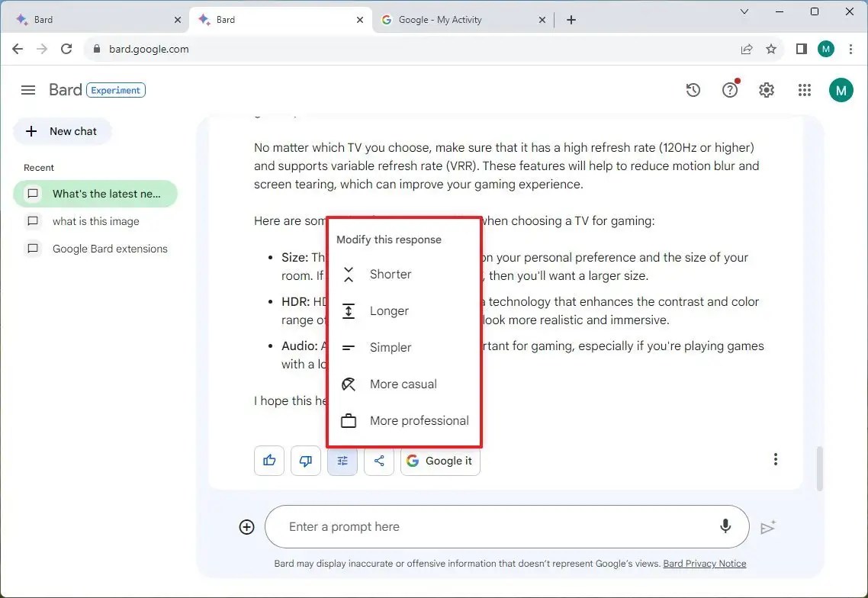This screenshot has height=598, width=868.
Task: Open the Bard help icon
Action: tap(729, 89)
